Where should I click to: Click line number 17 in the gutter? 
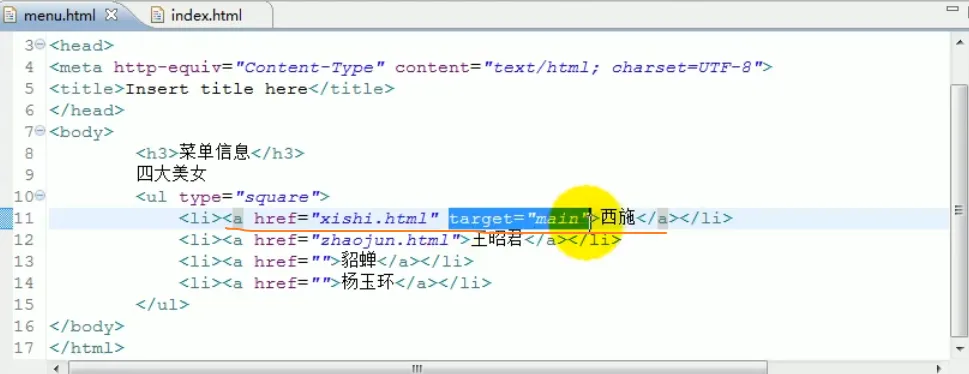[x=23, y=348]
